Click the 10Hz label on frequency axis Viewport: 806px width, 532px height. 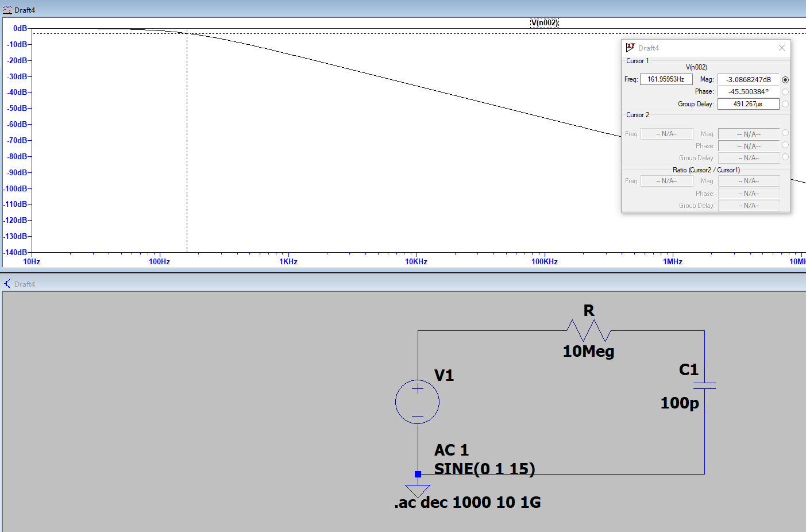[x=32, y=261]
